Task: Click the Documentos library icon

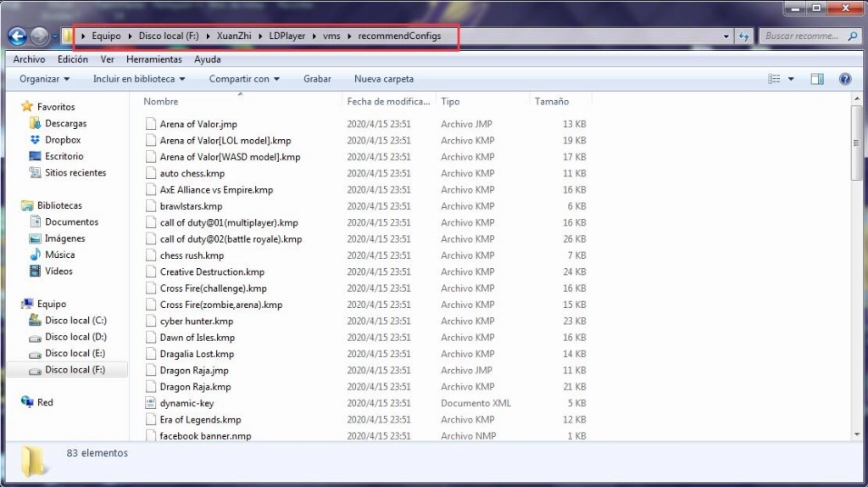Action: pos(35,221)
